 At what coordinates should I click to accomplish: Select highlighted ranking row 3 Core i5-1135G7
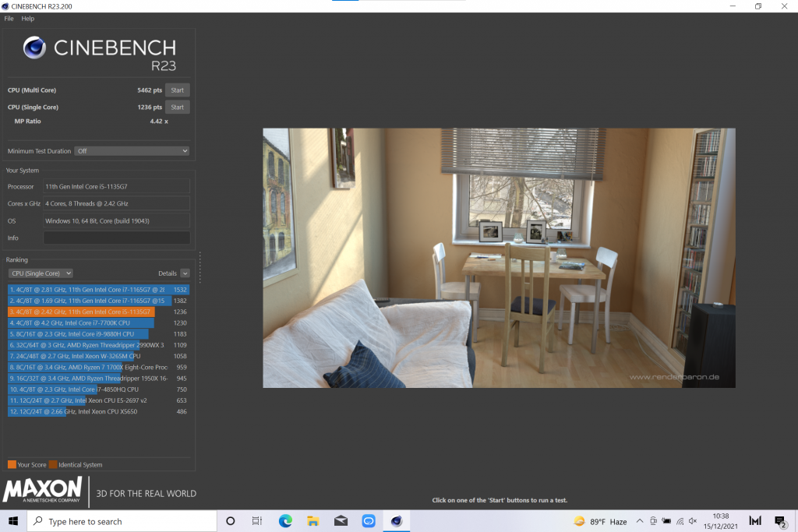[x=98, y=312]
